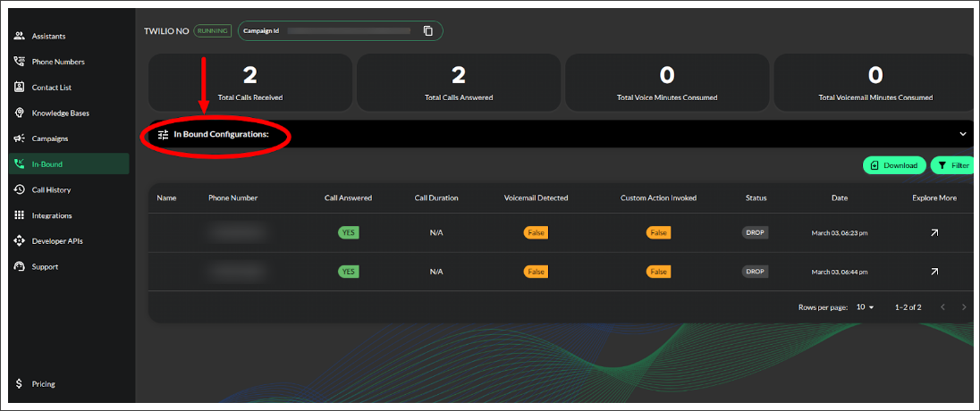Open Pricing at the bottom of the sidebar
The height and width of the screenshot is (411, 980).
[x=43, y=384]
